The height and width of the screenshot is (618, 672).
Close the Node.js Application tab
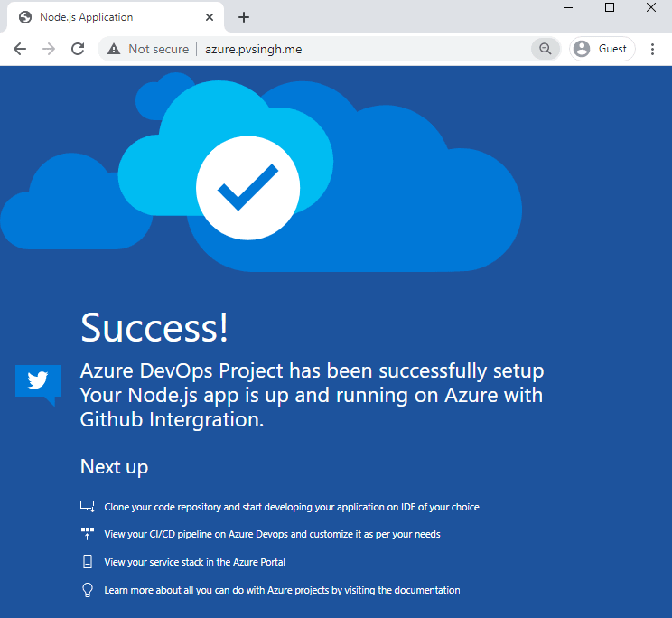(x=210, y=17)
